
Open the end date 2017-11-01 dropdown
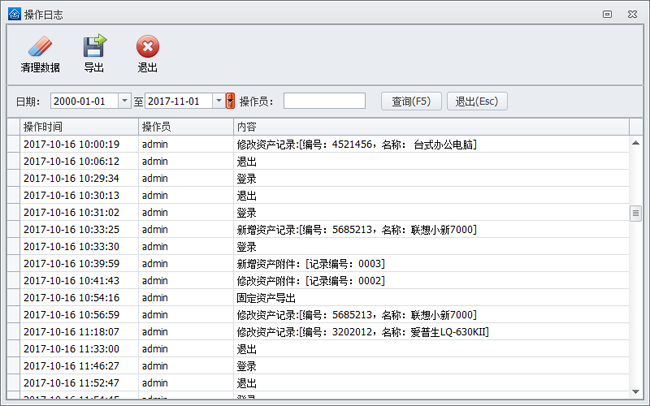(218, 101)
